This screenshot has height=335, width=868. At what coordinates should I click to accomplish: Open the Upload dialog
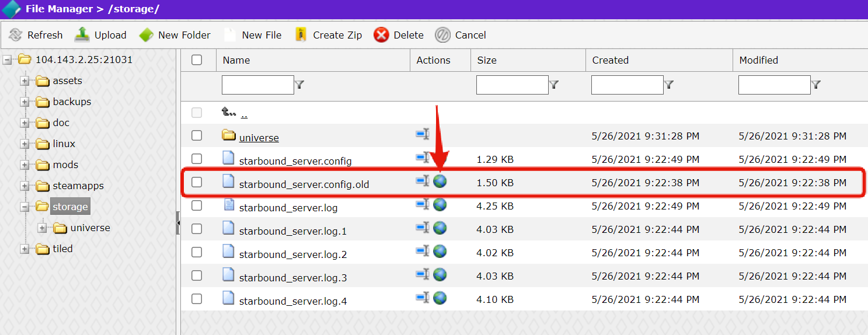(100, 35)
